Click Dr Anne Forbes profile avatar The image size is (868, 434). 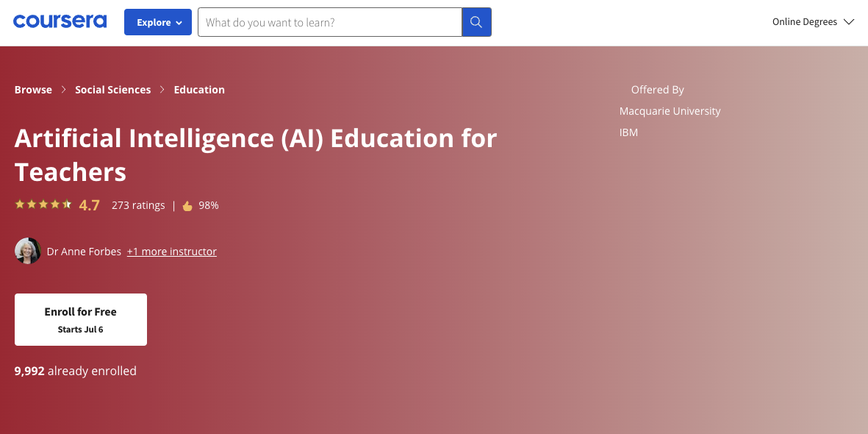(x=27, y=251)
